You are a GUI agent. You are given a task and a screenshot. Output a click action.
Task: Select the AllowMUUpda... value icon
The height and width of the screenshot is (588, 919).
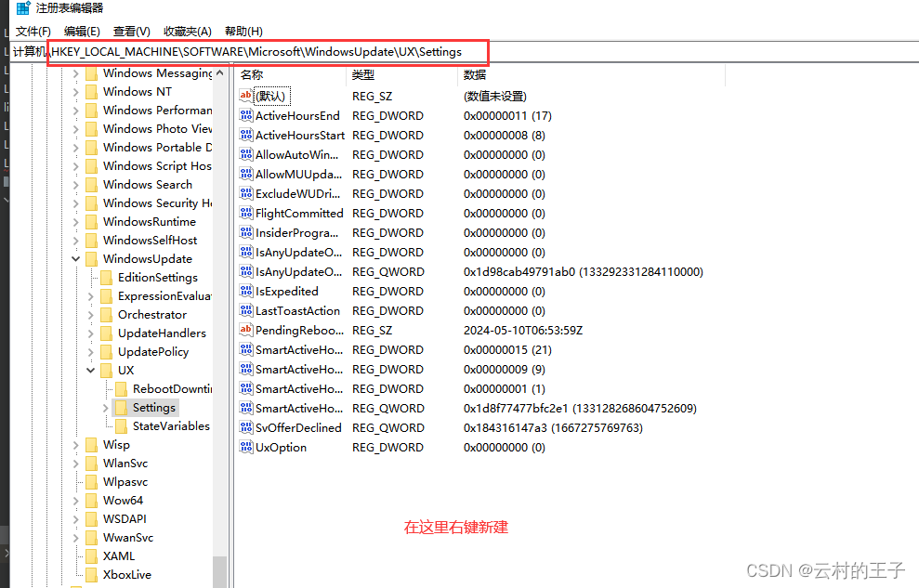246,174
